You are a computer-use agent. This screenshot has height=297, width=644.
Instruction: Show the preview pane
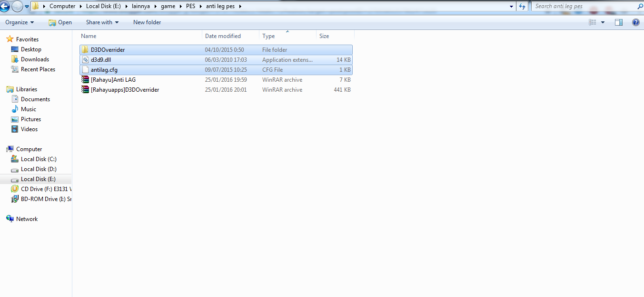point(619,22)
